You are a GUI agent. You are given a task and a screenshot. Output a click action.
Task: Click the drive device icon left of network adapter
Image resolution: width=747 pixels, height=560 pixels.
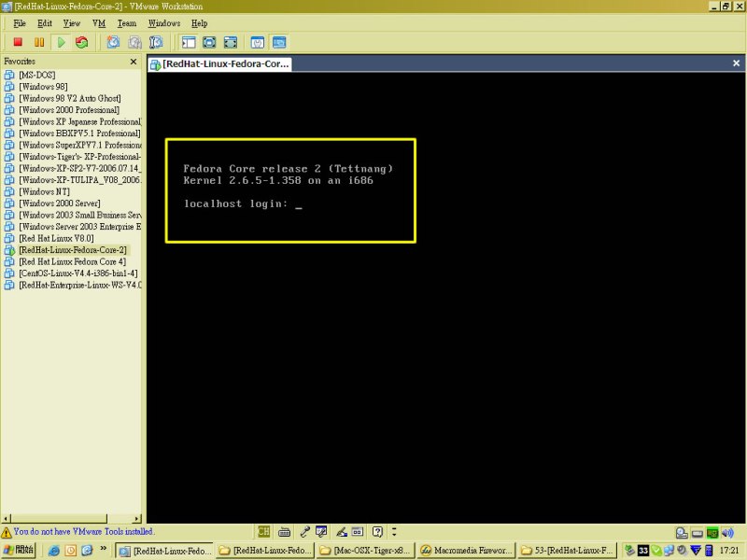(697, 533)
